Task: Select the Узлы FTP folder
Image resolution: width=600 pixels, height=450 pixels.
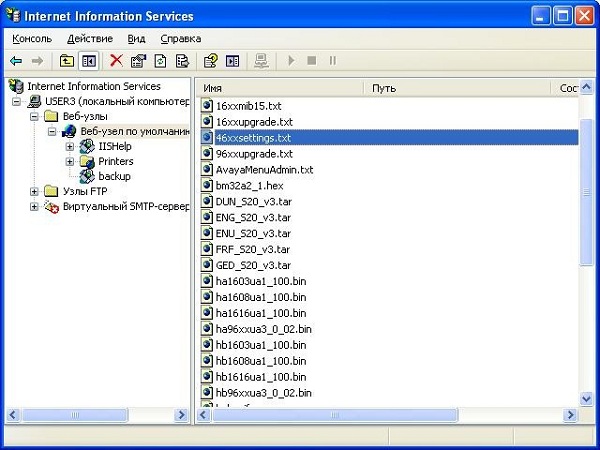Action: click(85, 191)
